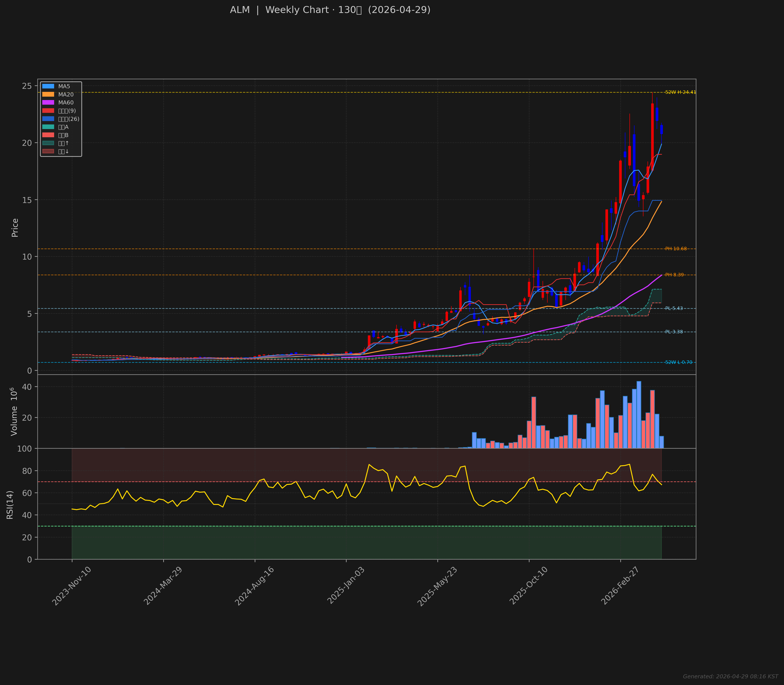The height and width of the screenshot is (685, 784).
Task: Click the MA60 legend label text
Action: [x=66, y=102]
